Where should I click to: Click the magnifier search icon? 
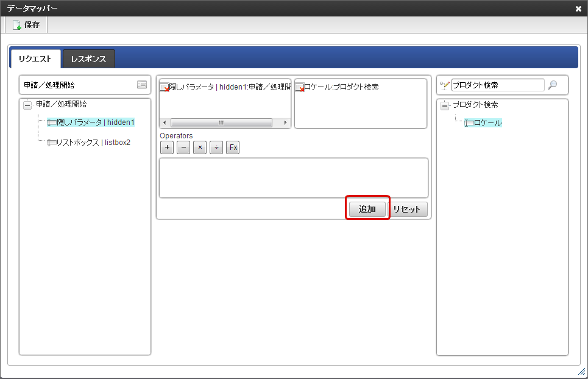[x=553, y=85]
